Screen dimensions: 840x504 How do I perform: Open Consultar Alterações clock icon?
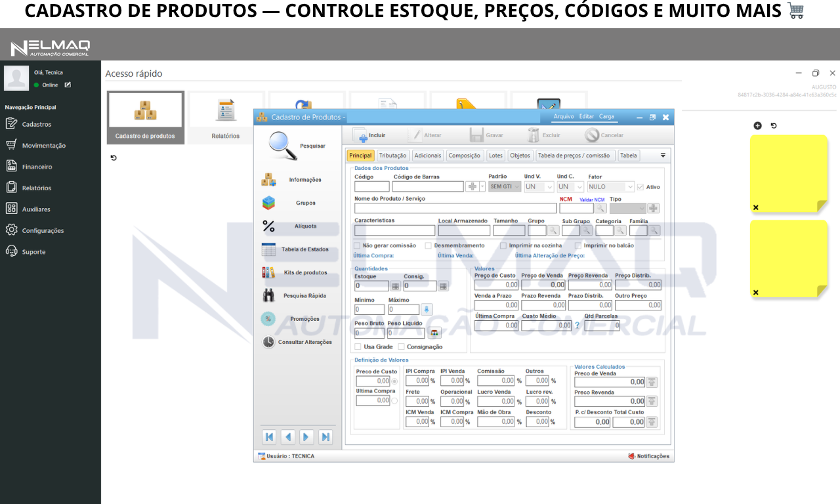pos(268,342)
